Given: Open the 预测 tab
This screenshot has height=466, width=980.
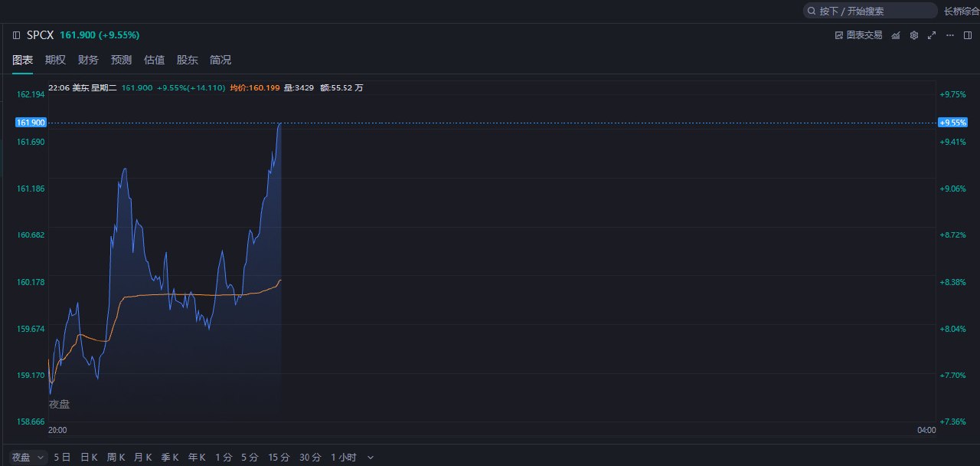Looking at the screenshot, I should click(x=121, y=60).
